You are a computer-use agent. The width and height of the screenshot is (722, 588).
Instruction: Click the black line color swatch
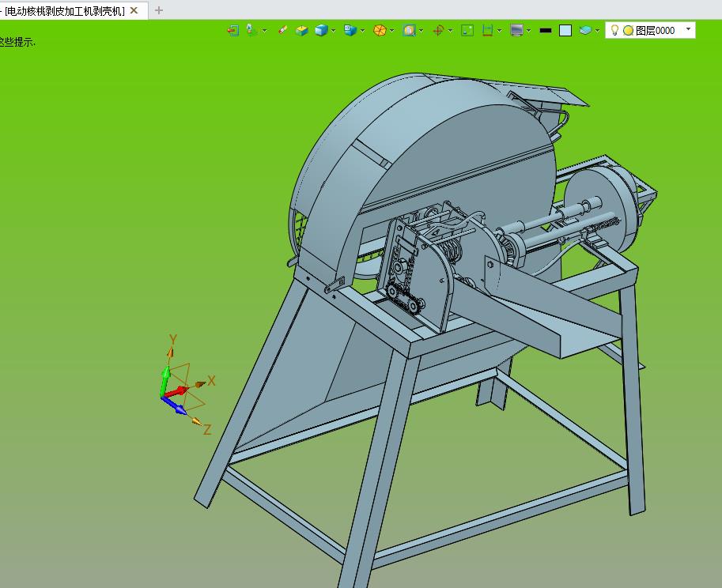click(546, 30)
